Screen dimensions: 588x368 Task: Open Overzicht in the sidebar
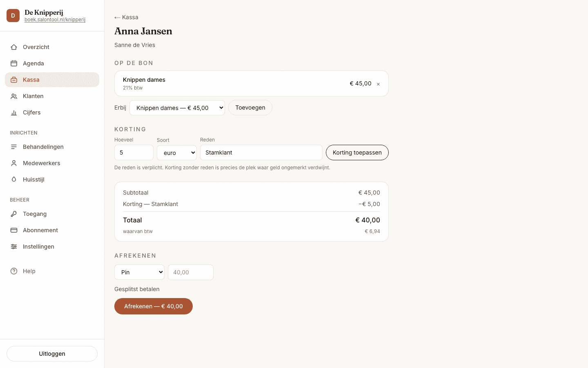tap(52, 47)
